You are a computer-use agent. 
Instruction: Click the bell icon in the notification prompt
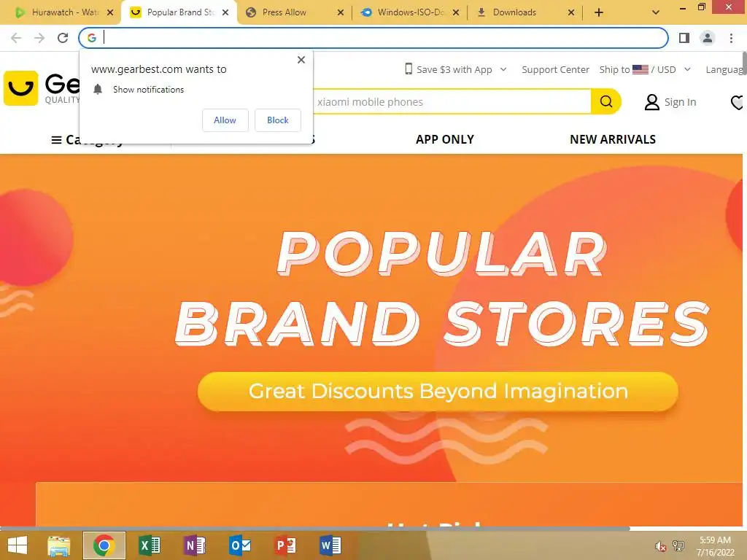click(98, 90)
